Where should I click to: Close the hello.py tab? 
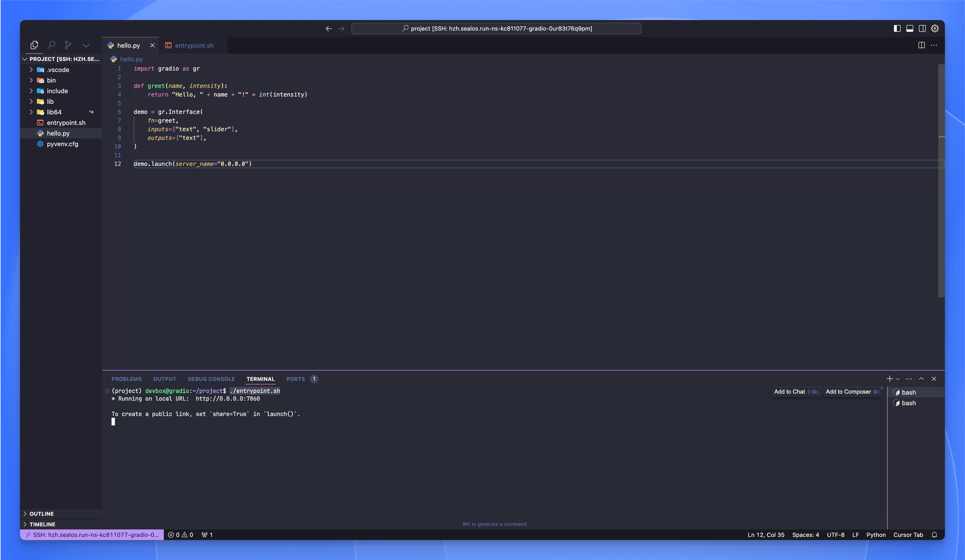tap(152, 45)
